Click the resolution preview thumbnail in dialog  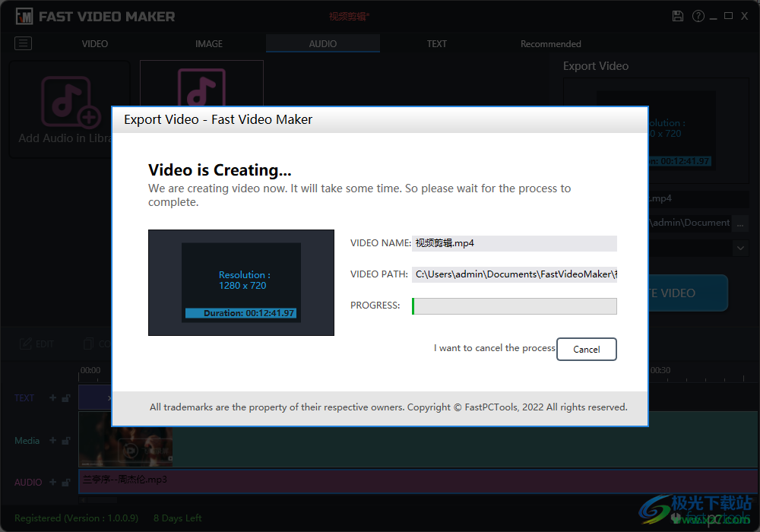pos(241,283)
